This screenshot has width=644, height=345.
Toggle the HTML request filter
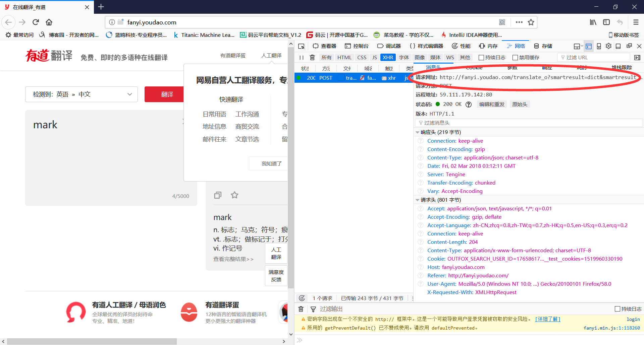(344, 58)
